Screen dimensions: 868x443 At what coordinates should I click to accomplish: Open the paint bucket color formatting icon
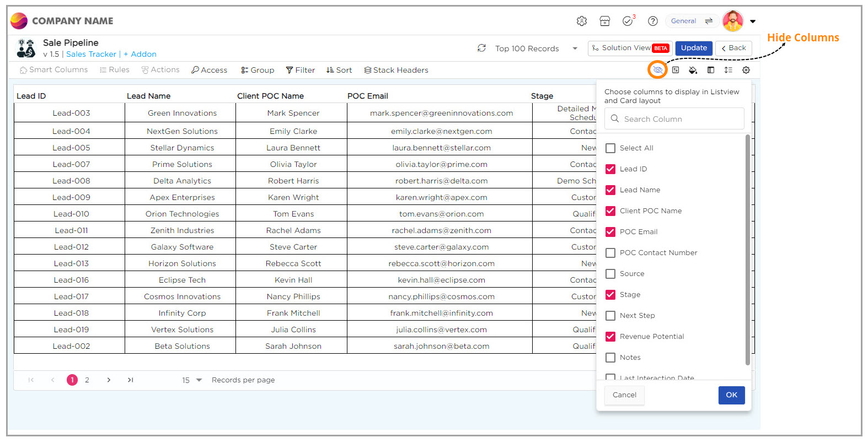693,70
